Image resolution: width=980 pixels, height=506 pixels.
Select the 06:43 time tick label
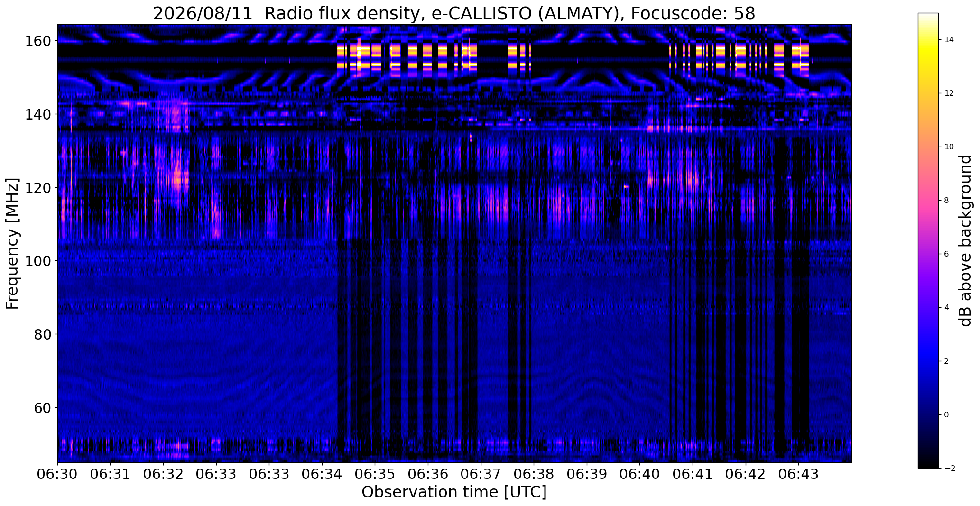pyautogui.click(x=798, y=474)
